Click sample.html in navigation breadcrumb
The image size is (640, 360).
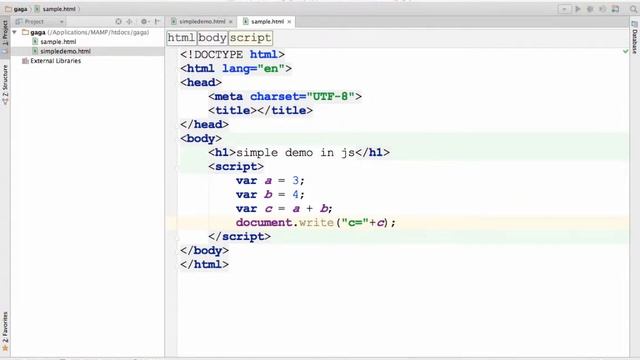click(56, 9)
